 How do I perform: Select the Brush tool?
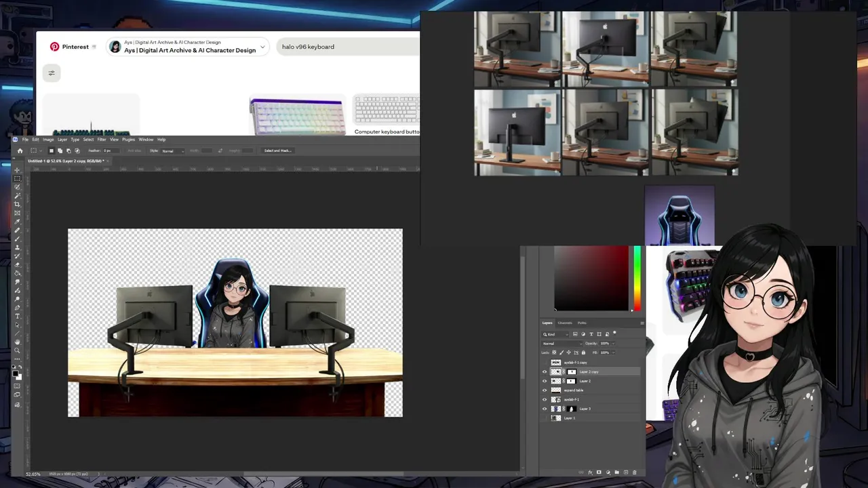[17, 239]
